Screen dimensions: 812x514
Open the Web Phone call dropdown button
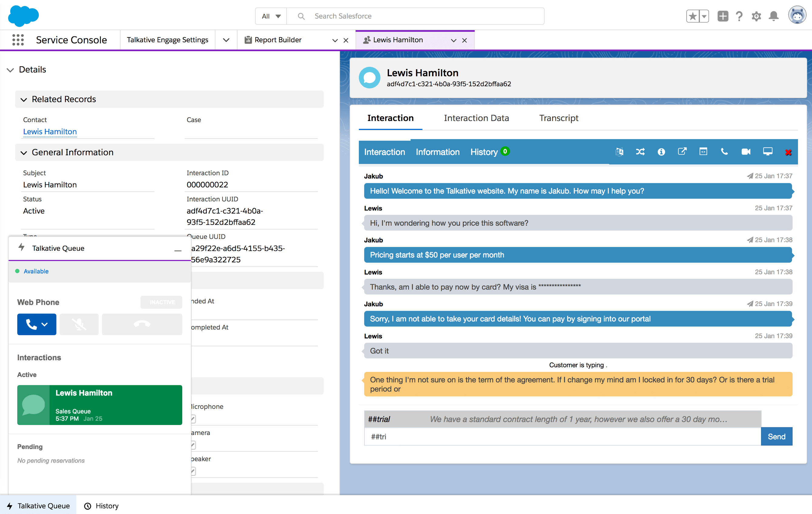click(x=37, y=324)
